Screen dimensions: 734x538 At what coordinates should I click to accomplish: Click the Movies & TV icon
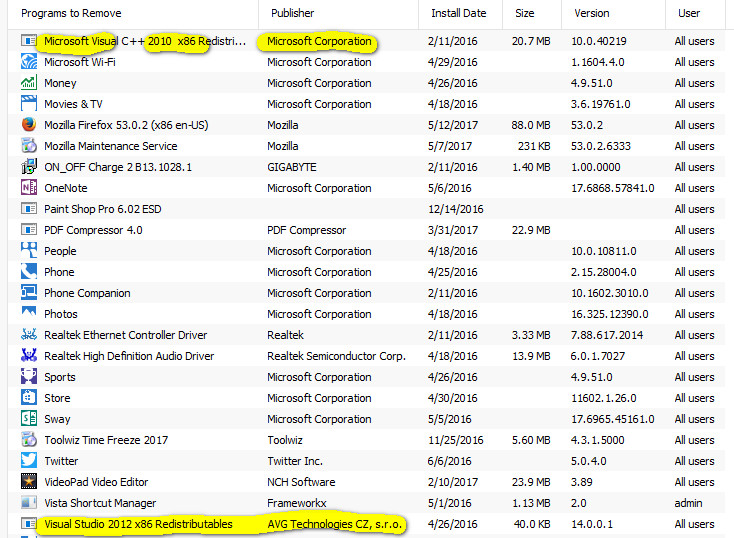(29, 103)
